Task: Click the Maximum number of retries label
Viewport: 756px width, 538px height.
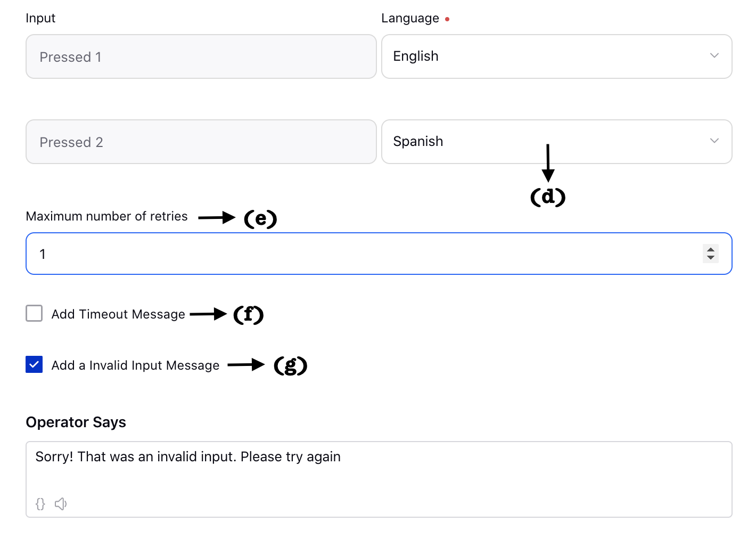Action: (106, 216)
